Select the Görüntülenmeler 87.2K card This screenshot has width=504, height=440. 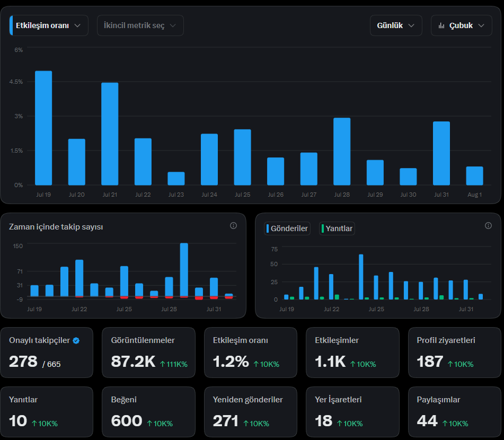point(148,353)
